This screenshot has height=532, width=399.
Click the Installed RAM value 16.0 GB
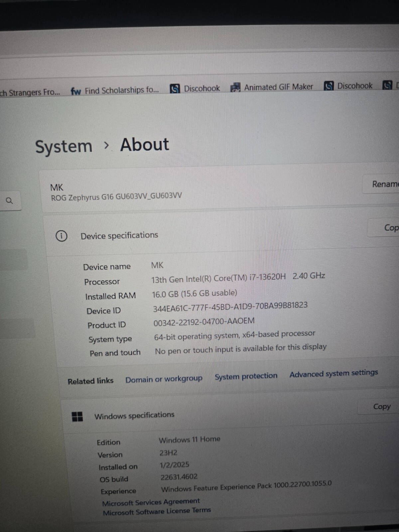(195, 294)
